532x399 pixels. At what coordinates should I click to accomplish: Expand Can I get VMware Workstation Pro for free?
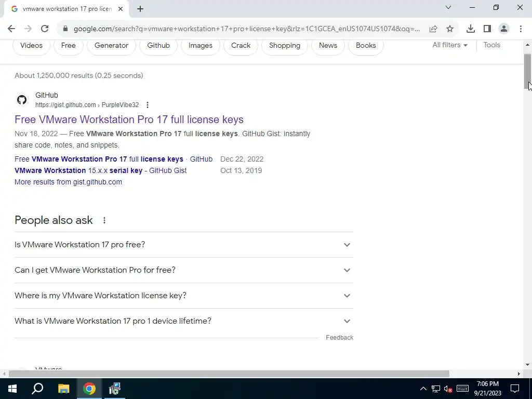point(183,270)
